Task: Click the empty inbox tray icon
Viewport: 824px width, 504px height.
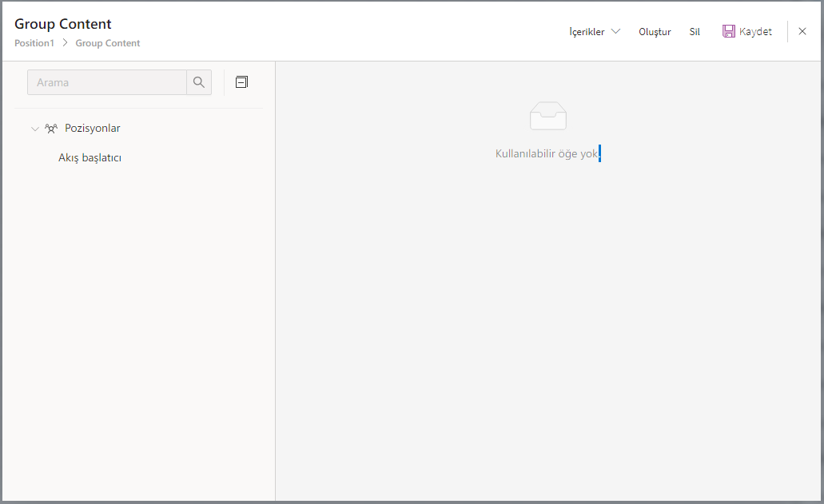Action: (x=547, y=117)
